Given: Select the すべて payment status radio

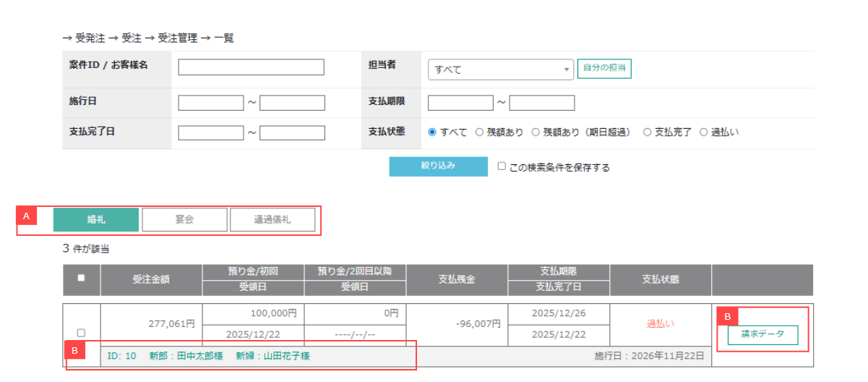Looking at the screenshot, I should click(x=432, y=132).
